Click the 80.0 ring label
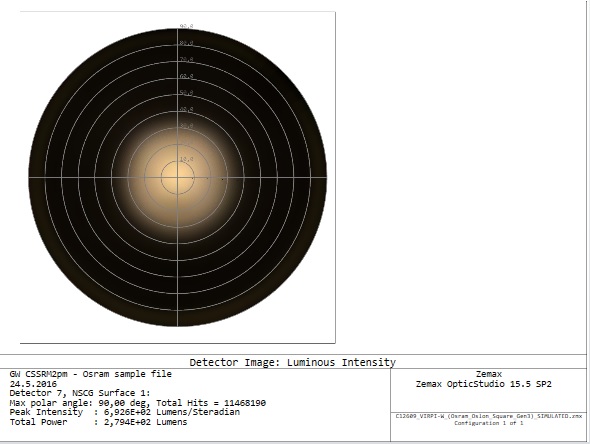The height and width of the screenshot is (444, 590). click(186, 43)
